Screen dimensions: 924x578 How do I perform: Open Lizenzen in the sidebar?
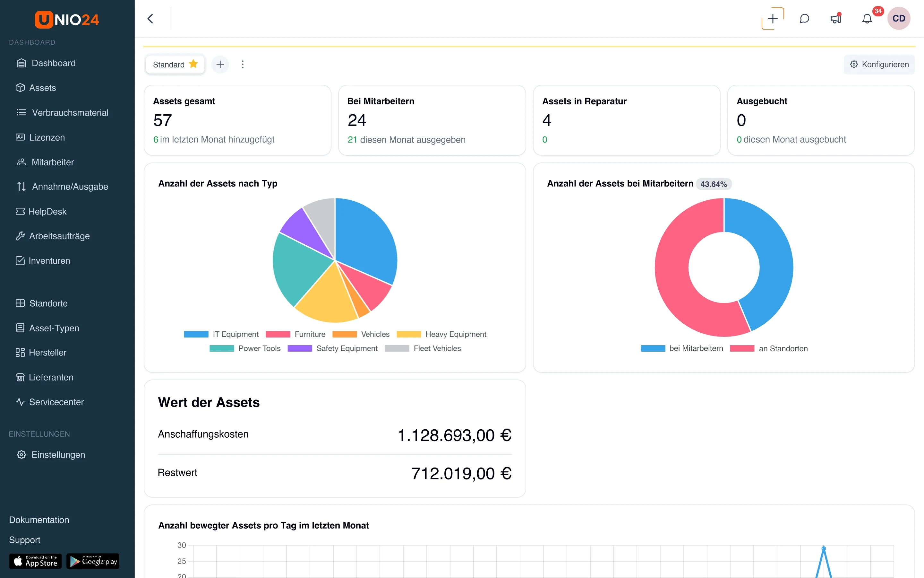click(40, 137)
